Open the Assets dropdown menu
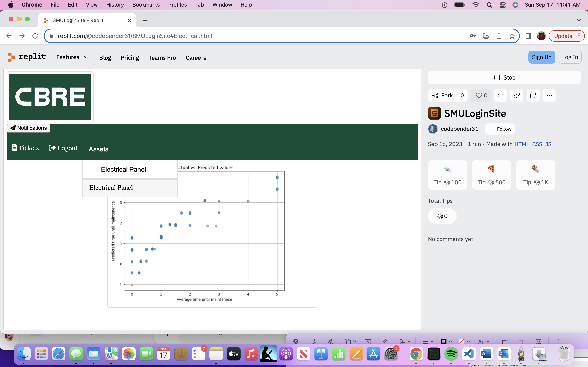The height and width of the screenshot is (367, 588). (x=98, y=149)
